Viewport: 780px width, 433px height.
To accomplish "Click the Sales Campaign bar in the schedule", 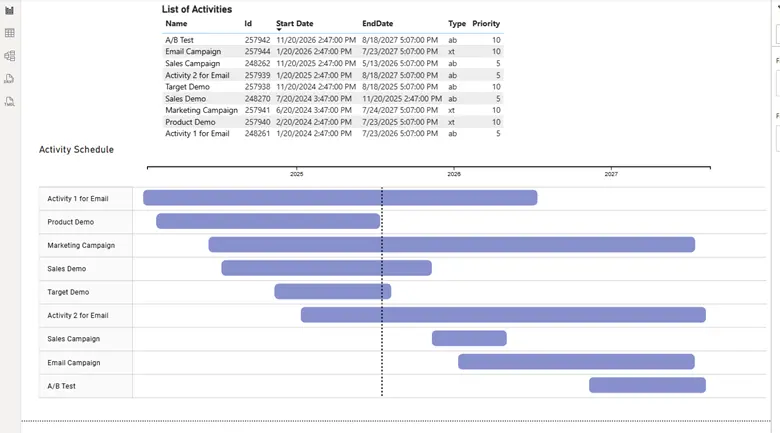I will pos(469,339).
